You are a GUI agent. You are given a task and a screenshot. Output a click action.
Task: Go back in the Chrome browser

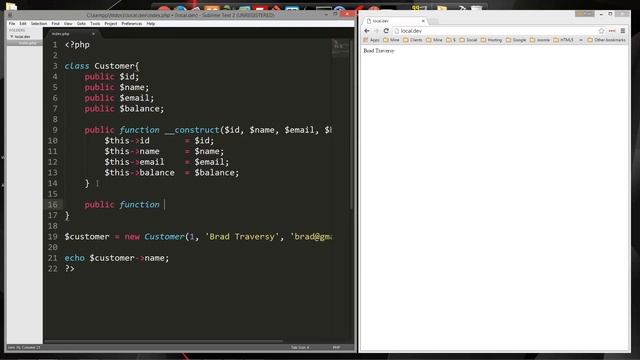tap(367, 31)
